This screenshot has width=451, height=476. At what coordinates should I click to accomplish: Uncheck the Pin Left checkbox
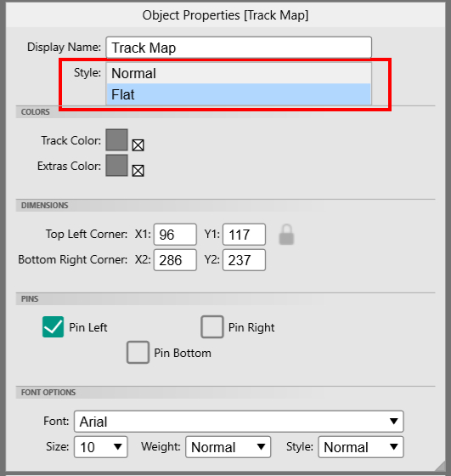(x=53, y=327)
